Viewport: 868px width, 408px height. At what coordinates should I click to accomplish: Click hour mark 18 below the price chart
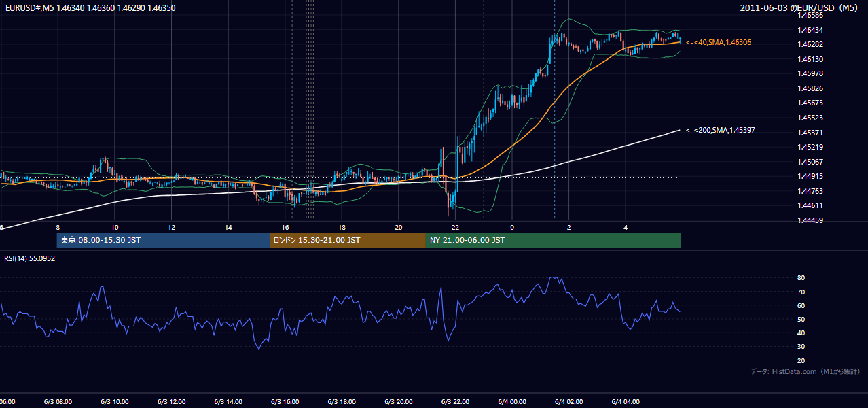point(342,228)
